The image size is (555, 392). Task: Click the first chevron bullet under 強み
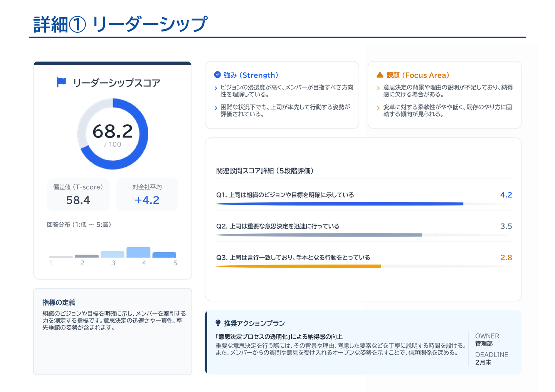pyautogui.click(x=216, y=88)
